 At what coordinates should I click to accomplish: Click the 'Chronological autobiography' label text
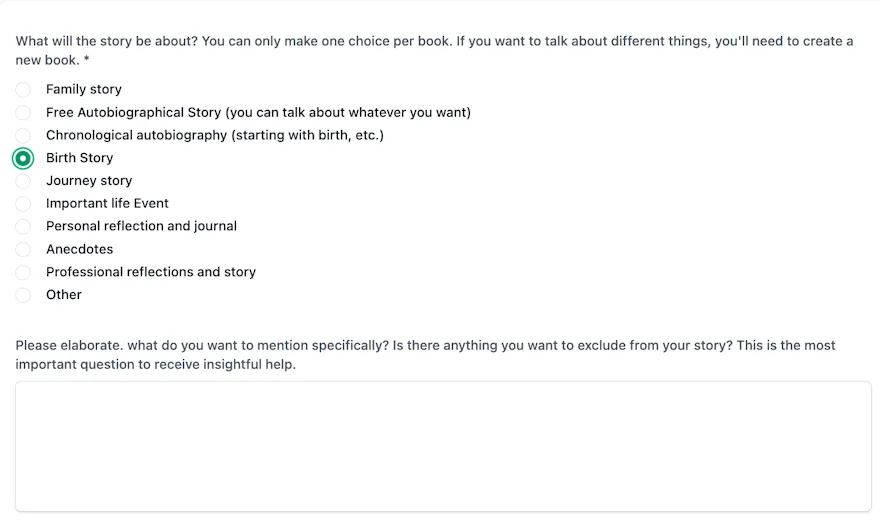pos(214,135)
